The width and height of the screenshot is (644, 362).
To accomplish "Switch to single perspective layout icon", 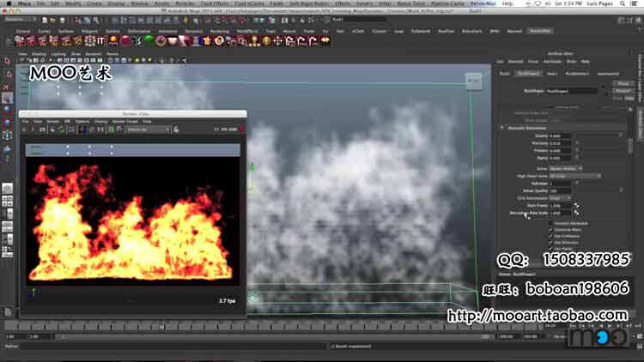I will tap(7, 188).
